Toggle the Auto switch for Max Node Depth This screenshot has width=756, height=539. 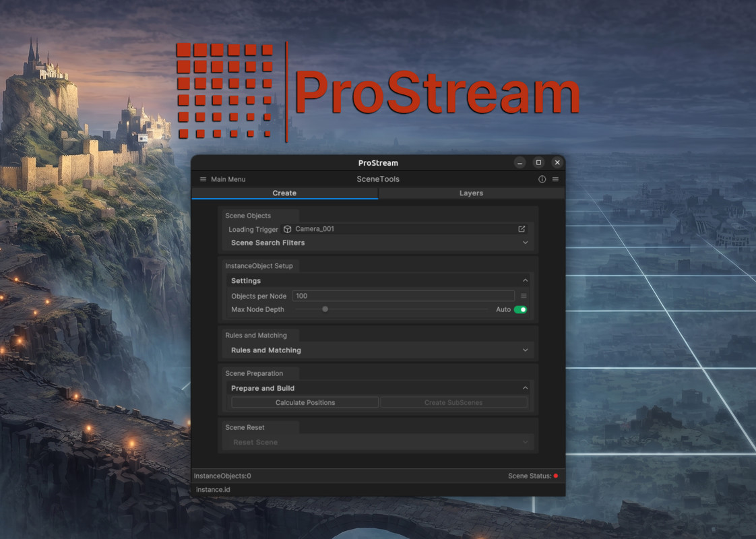point(521,309)
